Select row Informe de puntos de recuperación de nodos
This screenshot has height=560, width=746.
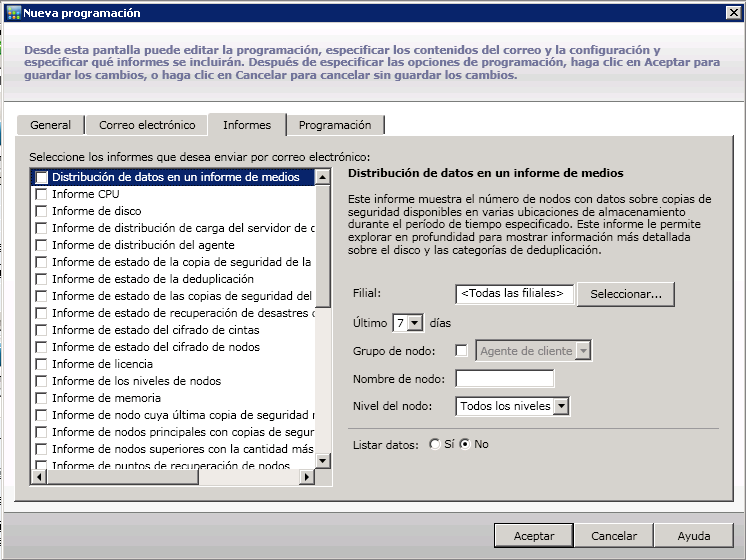coord(171,465)
